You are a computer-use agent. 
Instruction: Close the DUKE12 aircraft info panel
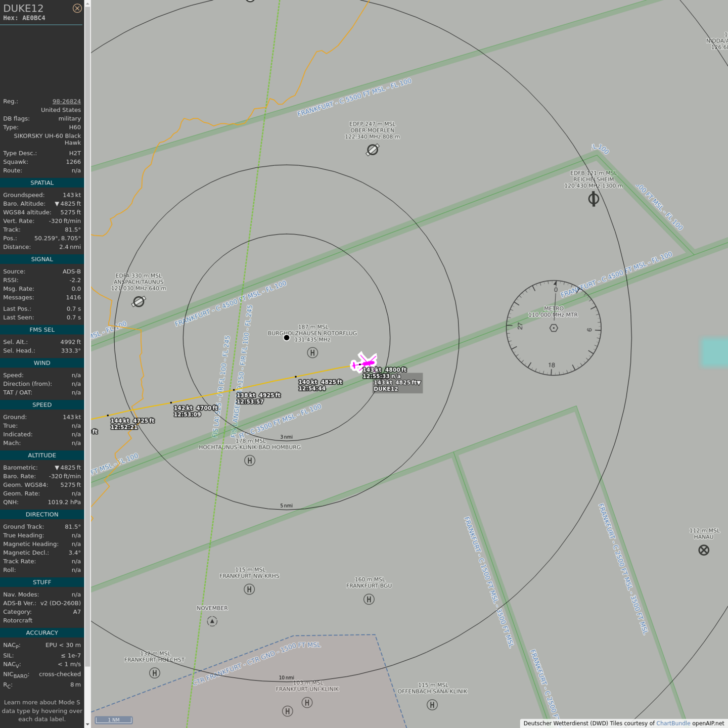[x=77, y=8]
